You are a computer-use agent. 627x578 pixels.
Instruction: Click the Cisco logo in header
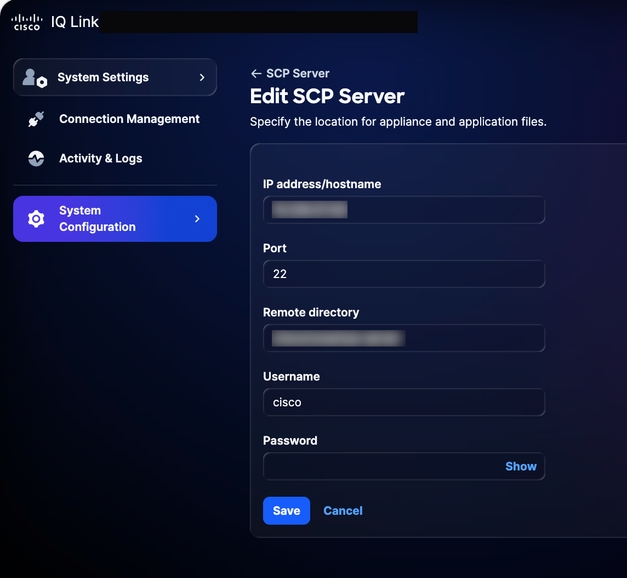coord(26,22)
